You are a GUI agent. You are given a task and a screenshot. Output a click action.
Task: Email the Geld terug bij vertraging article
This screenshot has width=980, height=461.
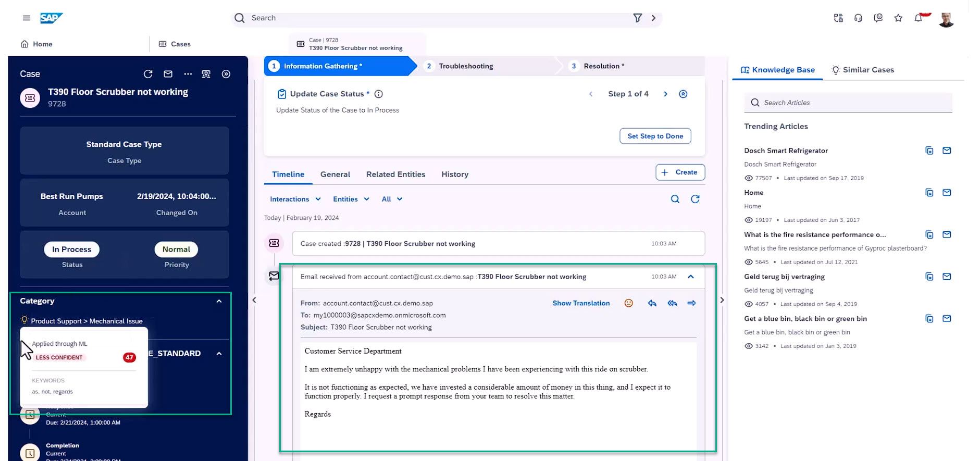pyautogui.click(x=947, y=277)
